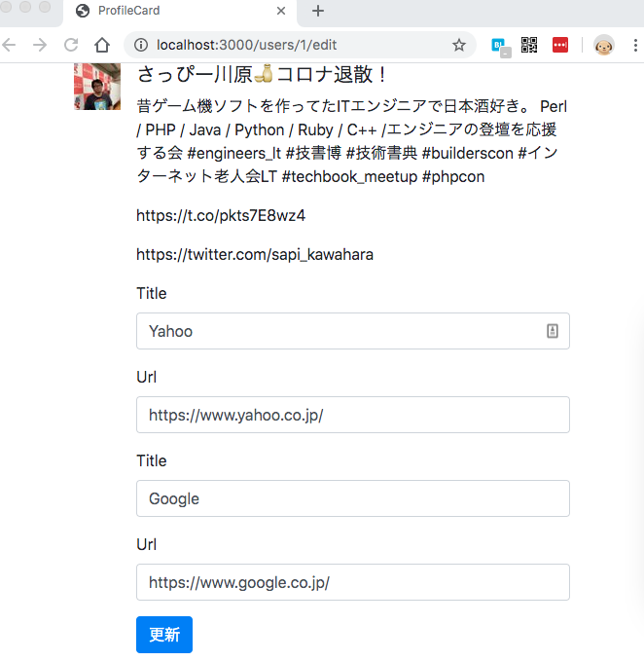
Task: Edit the Url field with yahoo.co.jp
Action: (x=353, y=415)
